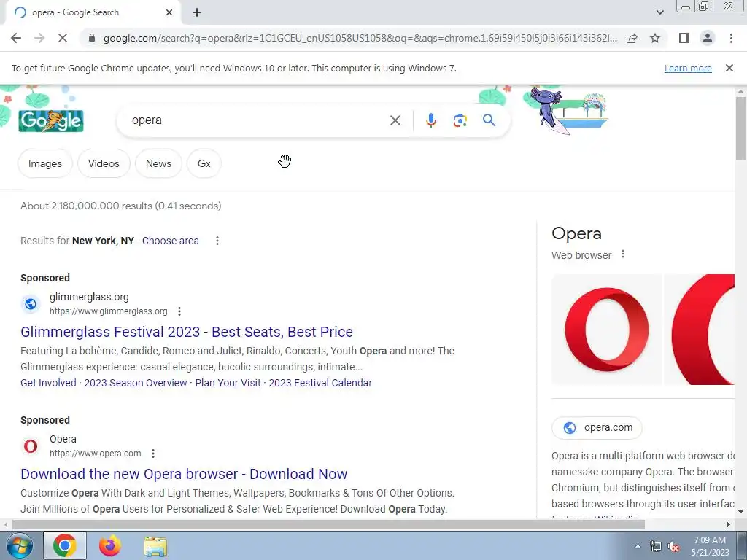Open more options beside Web browser
The height and width of the screenshot is (560, 747).
(623, 254)
